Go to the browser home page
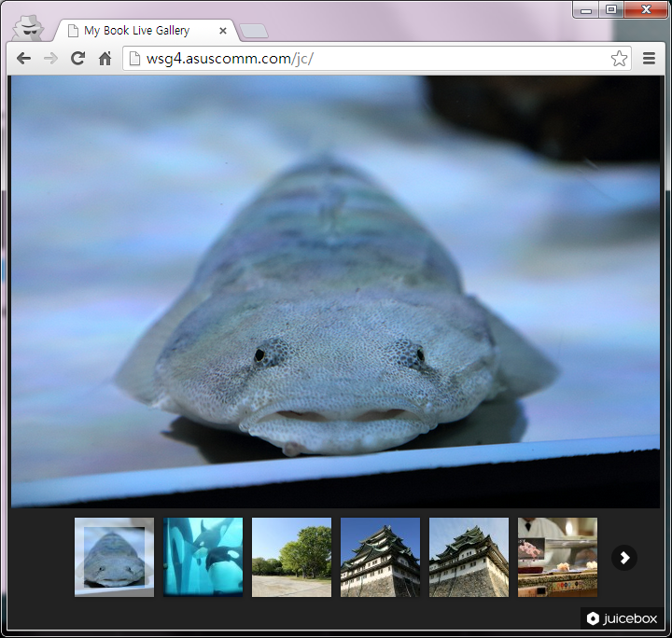672x638 pixels. [105, 59]
